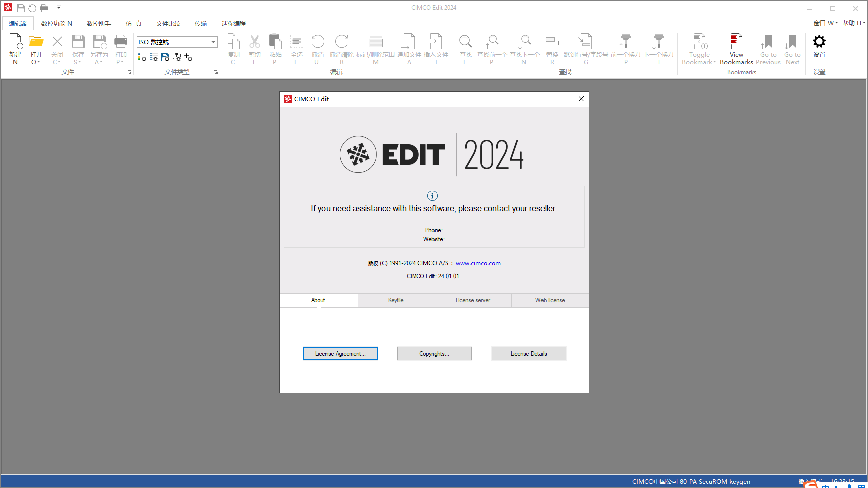Switch to the 传输 ribbon tab
The image size is (868, 488).
click(x=201, y=23)
